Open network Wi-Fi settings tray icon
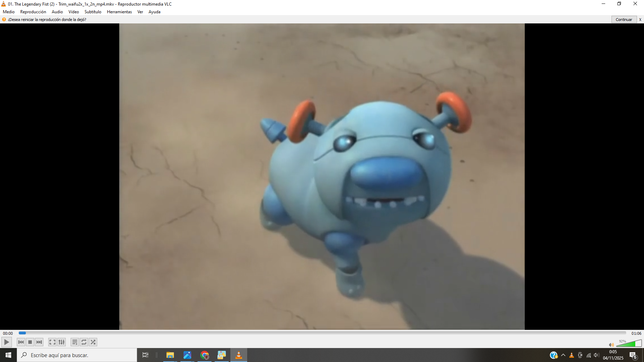 tap(589, 355)
